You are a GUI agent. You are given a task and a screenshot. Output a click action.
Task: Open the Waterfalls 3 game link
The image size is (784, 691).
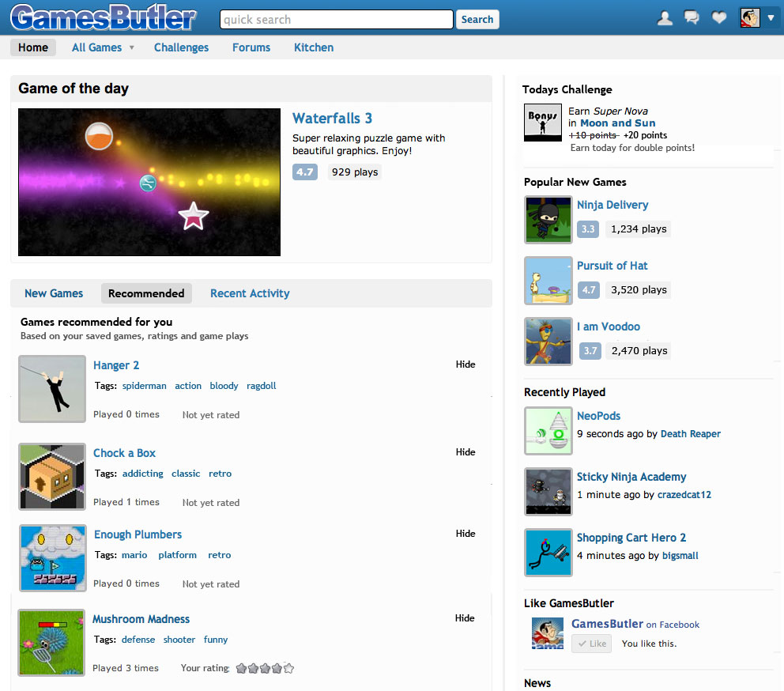click(332, 119)
